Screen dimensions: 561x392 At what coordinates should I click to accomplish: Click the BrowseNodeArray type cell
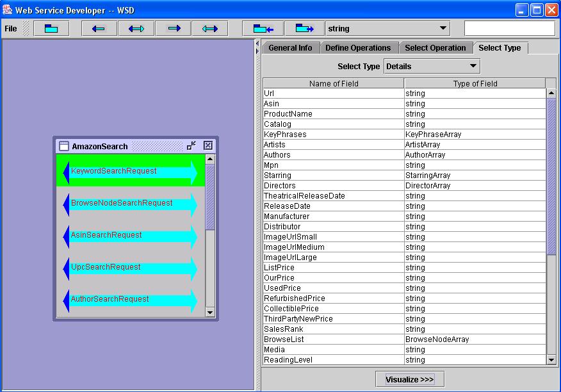pos(475,339)
